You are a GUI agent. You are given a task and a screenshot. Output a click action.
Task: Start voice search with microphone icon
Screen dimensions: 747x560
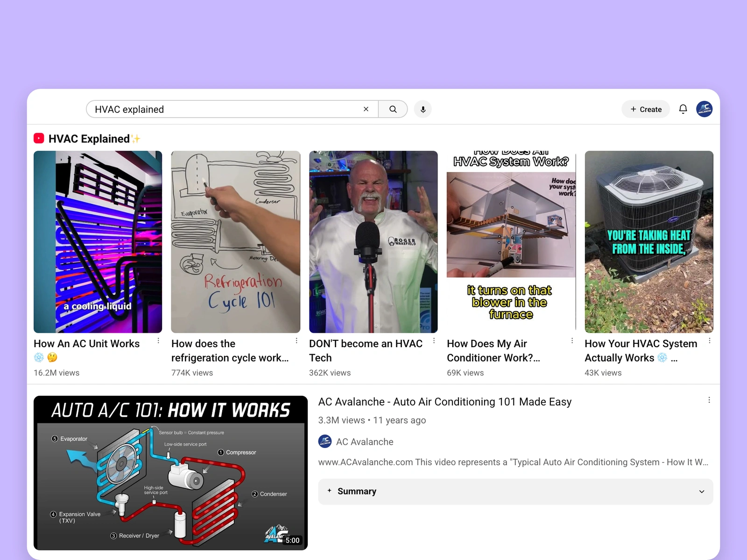(423, 109)
